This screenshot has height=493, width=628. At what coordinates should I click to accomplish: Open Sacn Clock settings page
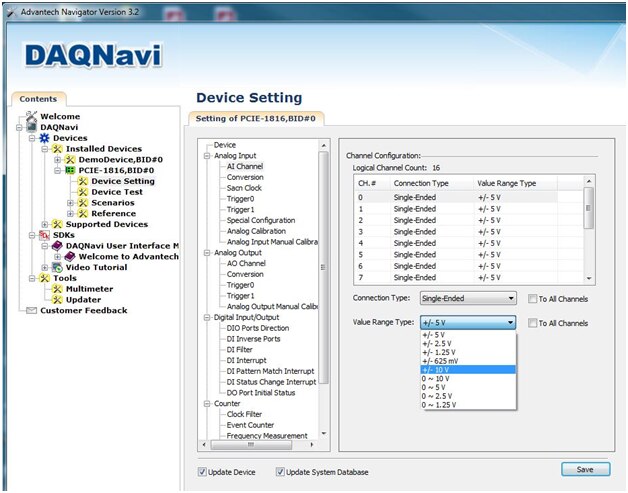coord(244,188)
